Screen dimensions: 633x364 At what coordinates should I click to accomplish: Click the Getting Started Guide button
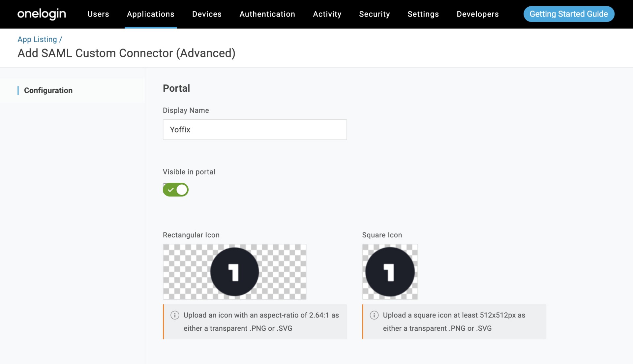569,14
